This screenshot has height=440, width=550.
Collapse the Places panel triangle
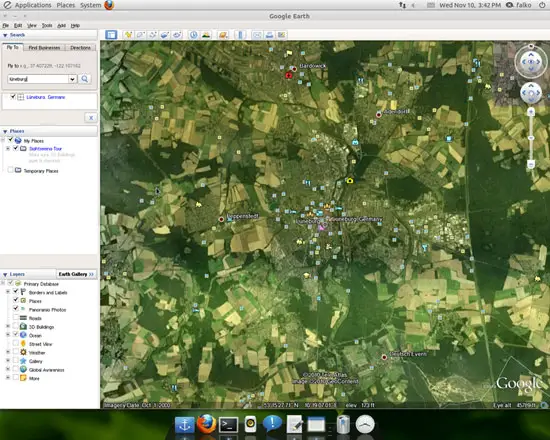[5, 131]
